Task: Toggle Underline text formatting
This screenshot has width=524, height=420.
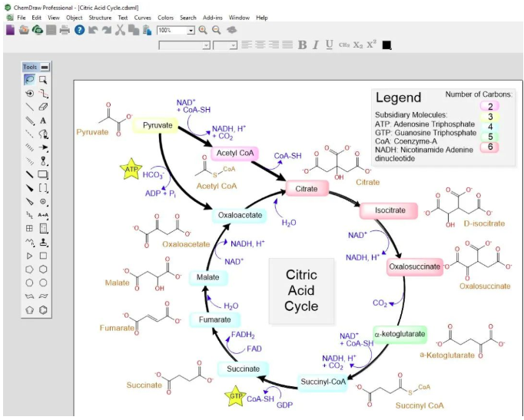Action: [x=329, y=45]
